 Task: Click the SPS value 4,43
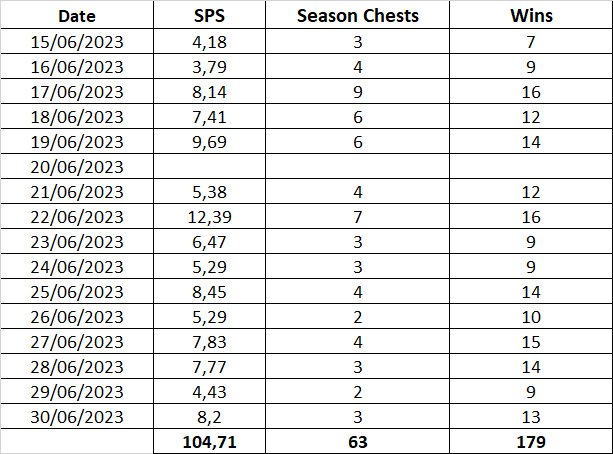[210, 391]
